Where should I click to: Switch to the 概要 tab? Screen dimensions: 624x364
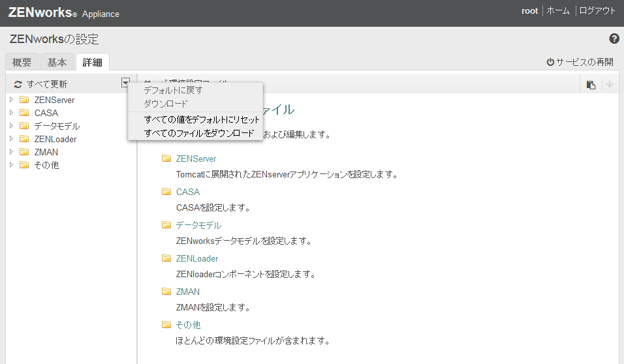pos(22,63)
